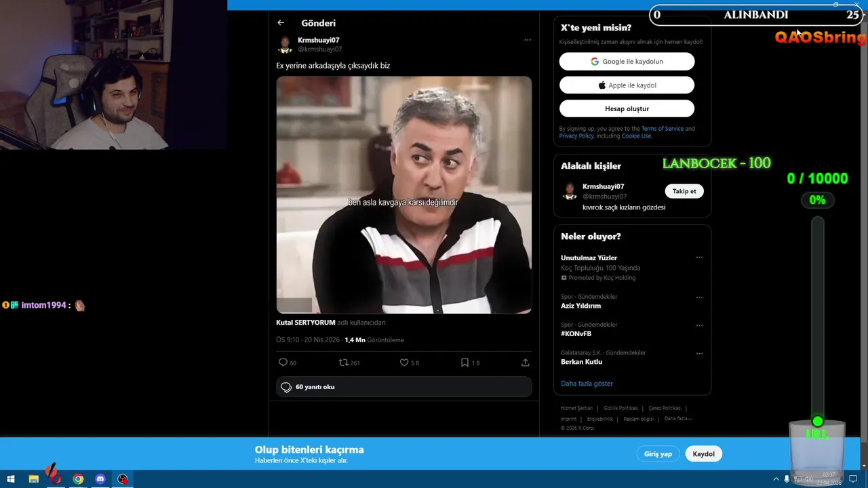Open the three-dot menu on Krmshuayi07's post
Viewport: 868px width, 488px height.
528,40
